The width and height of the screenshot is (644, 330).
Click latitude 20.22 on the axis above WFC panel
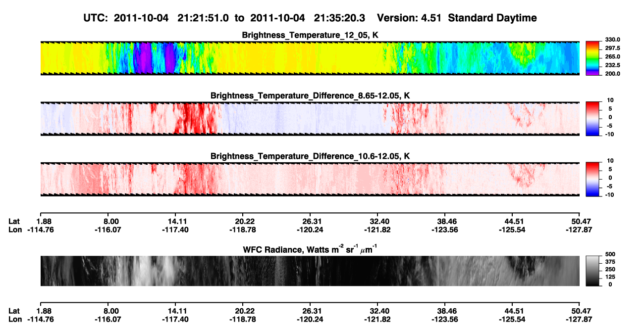[245, 222]
